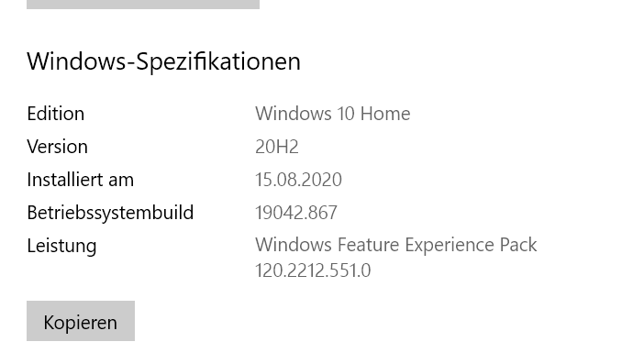Click the Kopieren button
This screenshot has height=353, width=644.
(x=81, y=321)
